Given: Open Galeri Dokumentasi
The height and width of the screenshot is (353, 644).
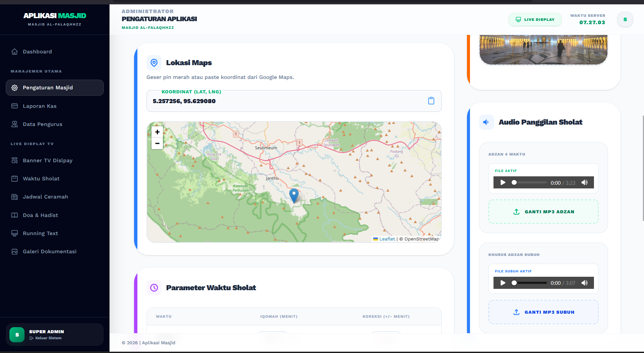Looking at the screenshot, I should pos(55,252).
